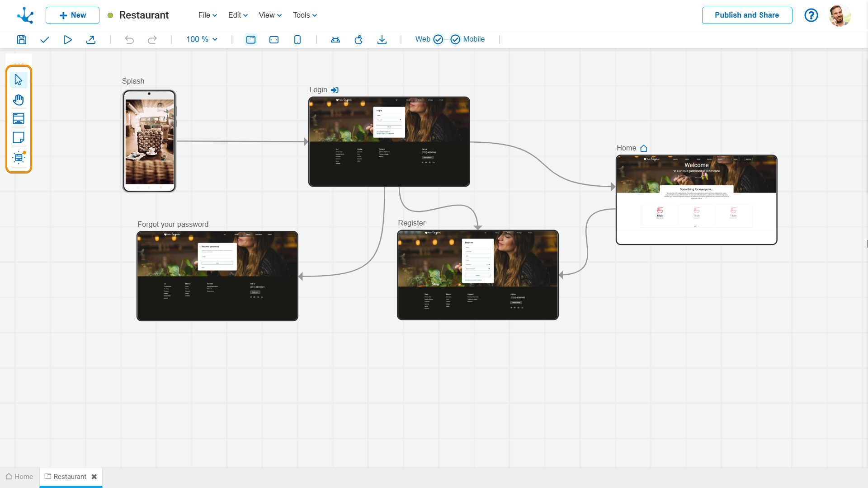Click the Android export icon
The image size is (868, 488).
pos(335,40)
